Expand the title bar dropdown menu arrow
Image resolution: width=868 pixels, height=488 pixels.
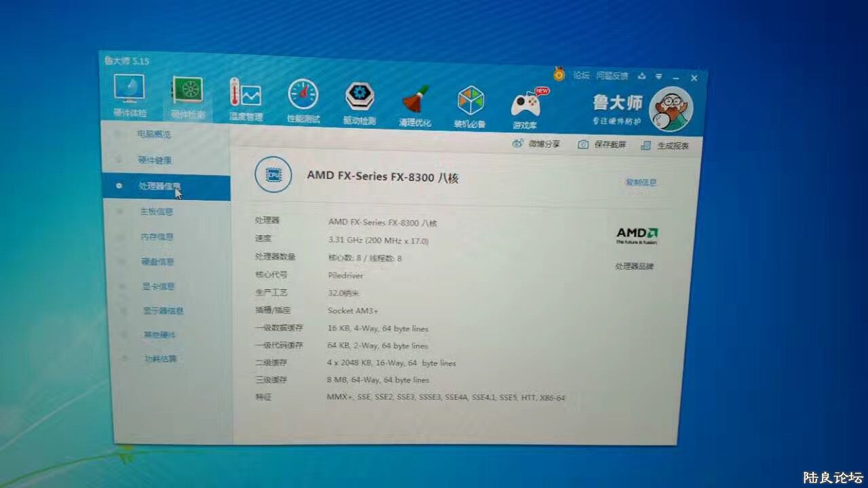click(658, 77)
